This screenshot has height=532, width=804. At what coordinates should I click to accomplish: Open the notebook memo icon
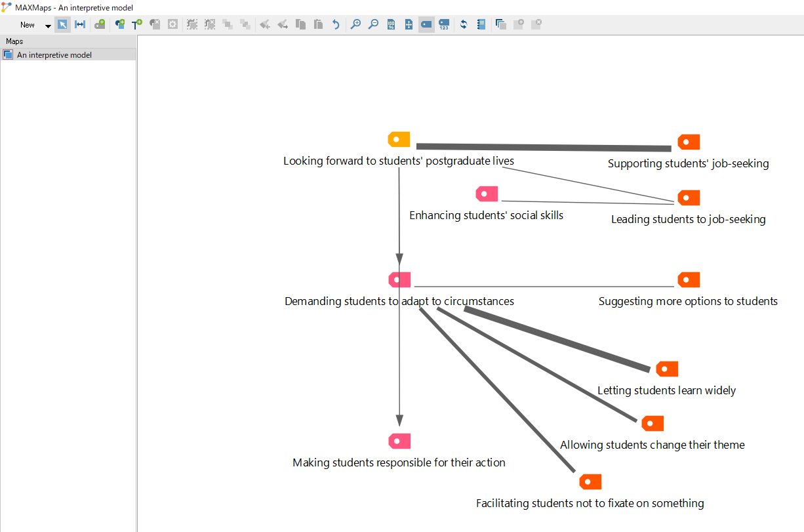[481, 25]
